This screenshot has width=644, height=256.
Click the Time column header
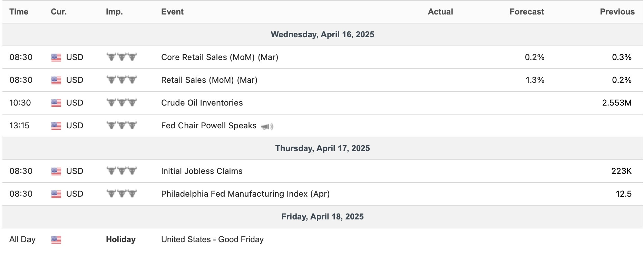(x=19, y=12)
